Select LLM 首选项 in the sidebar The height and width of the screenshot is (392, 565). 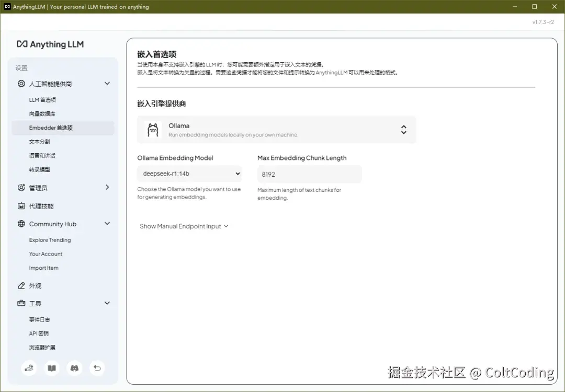tap(42, 100)
